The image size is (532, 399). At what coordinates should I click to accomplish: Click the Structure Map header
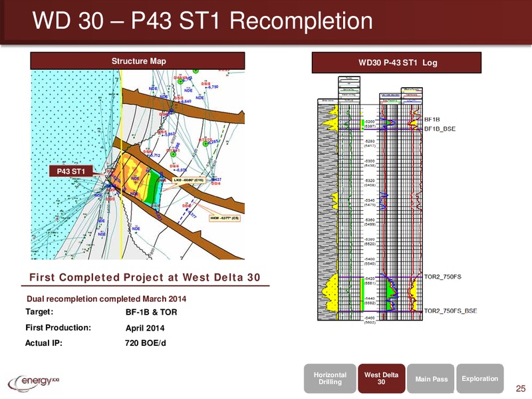click(138, 61)
